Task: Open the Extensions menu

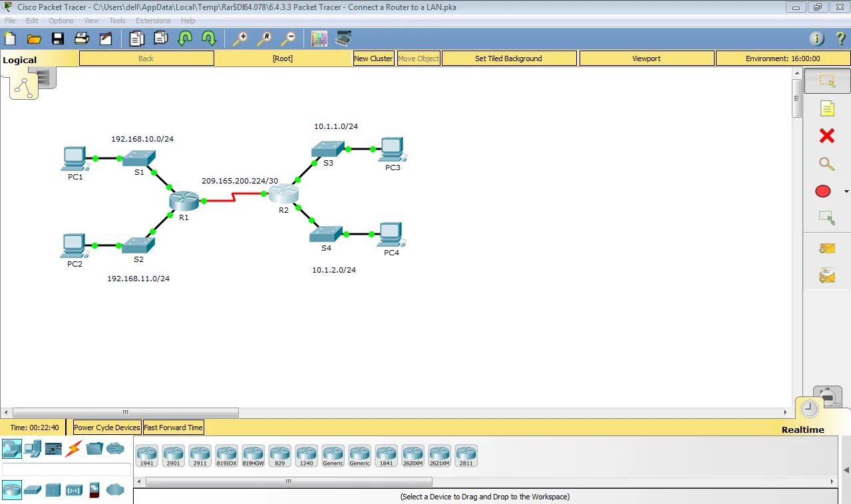Action: click(x=153, y=21)
